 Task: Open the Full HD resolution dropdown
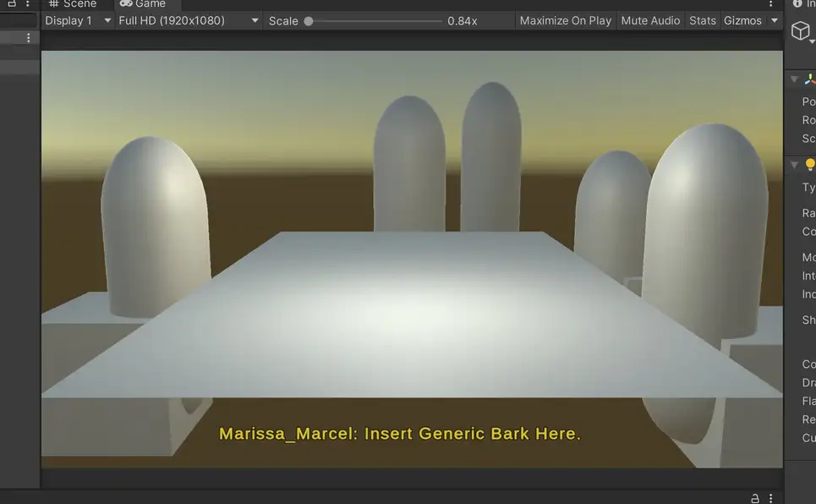[188, 20]
